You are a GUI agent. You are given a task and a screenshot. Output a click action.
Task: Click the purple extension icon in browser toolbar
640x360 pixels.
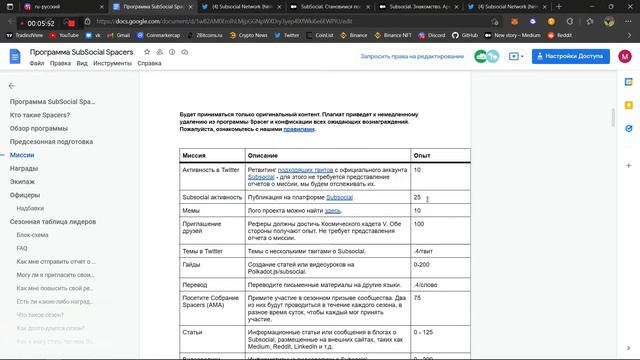533,22
